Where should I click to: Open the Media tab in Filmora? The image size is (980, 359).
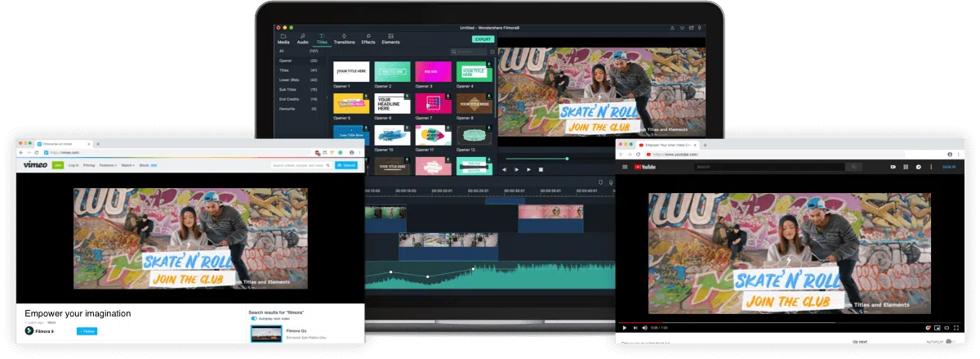(283, 39)
